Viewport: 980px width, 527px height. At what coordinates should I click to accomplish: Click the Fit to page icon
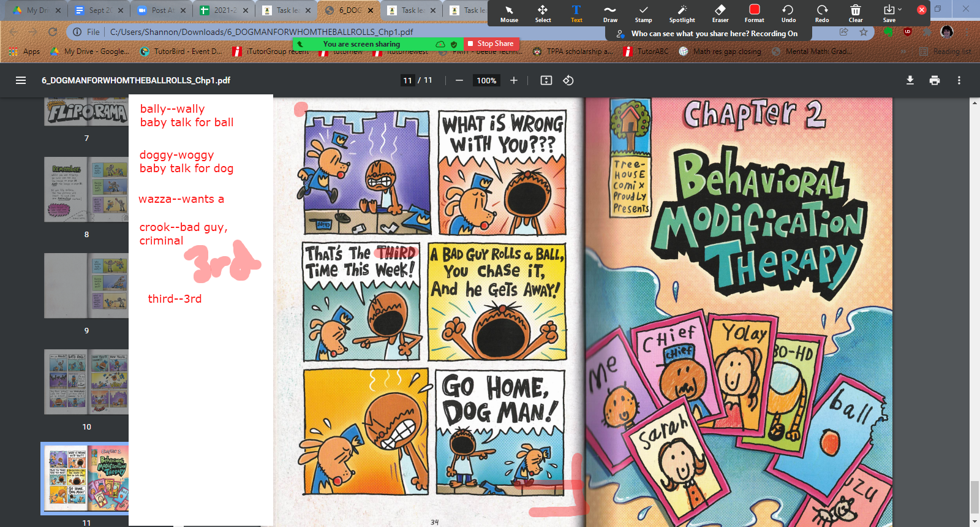coord(546,80)
